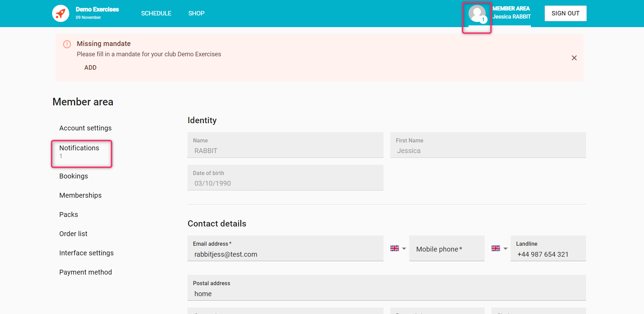
Task: Click the First Name field showing Jessica
Action: click(488, 145)
